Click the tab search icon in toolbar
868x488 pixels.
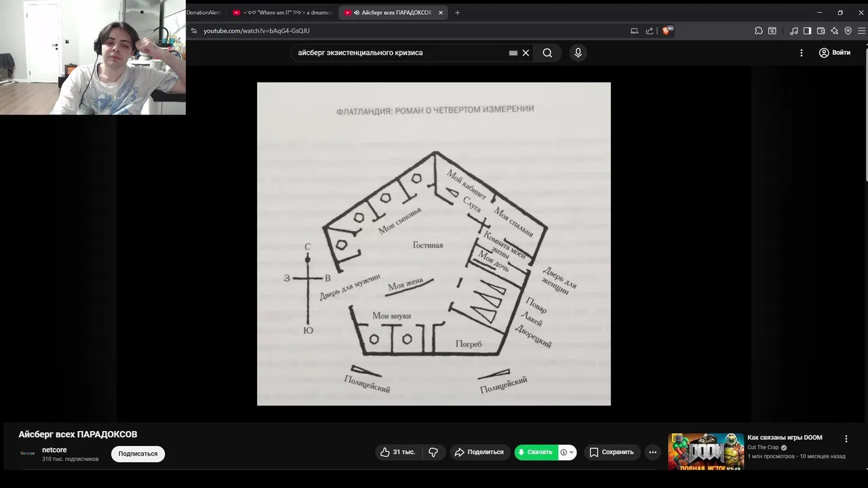772,30
